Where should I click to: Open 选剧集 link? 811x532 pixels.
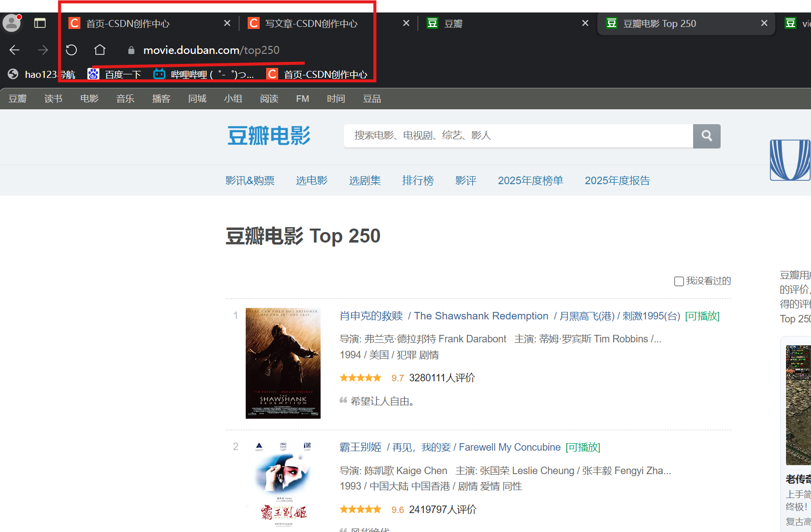coord(365,181)
